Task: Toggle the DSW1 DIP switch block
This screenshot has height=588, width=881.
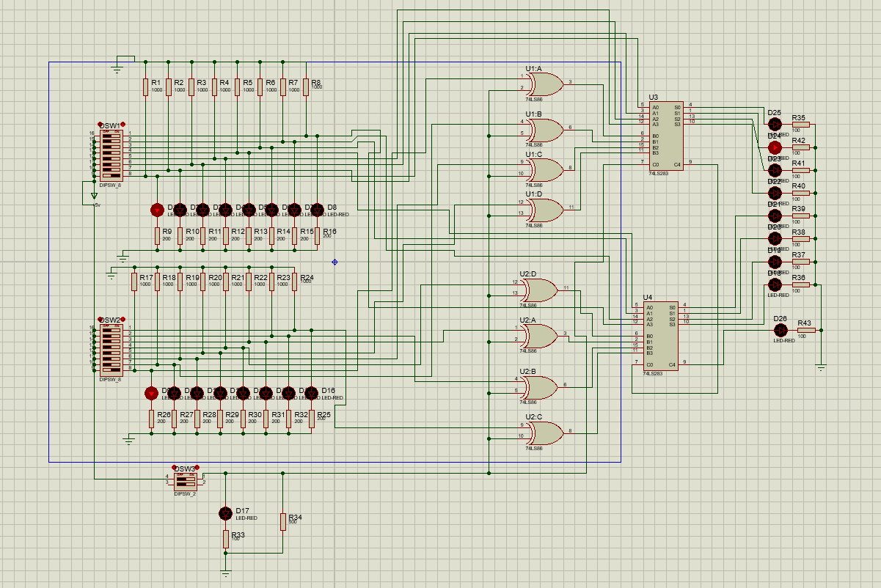Action: pos(112,155)
